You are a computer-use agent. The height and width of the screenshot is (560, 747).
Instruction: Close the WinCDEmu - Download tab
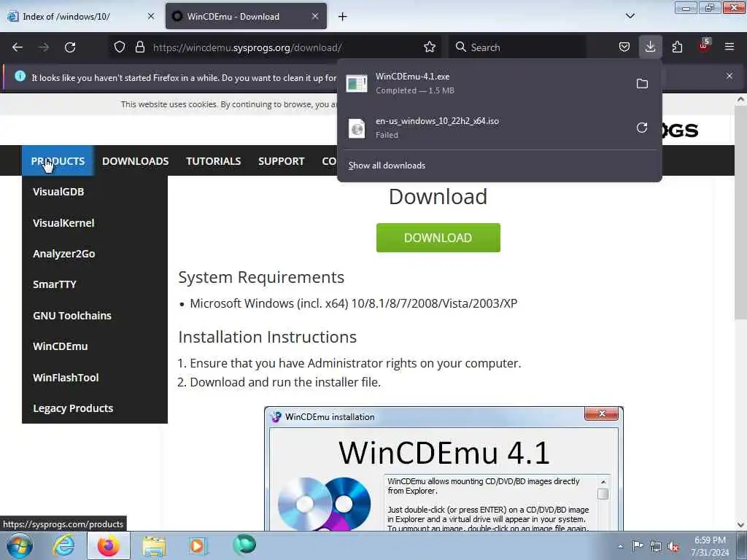pyautogui.click(x=315, y=16)
